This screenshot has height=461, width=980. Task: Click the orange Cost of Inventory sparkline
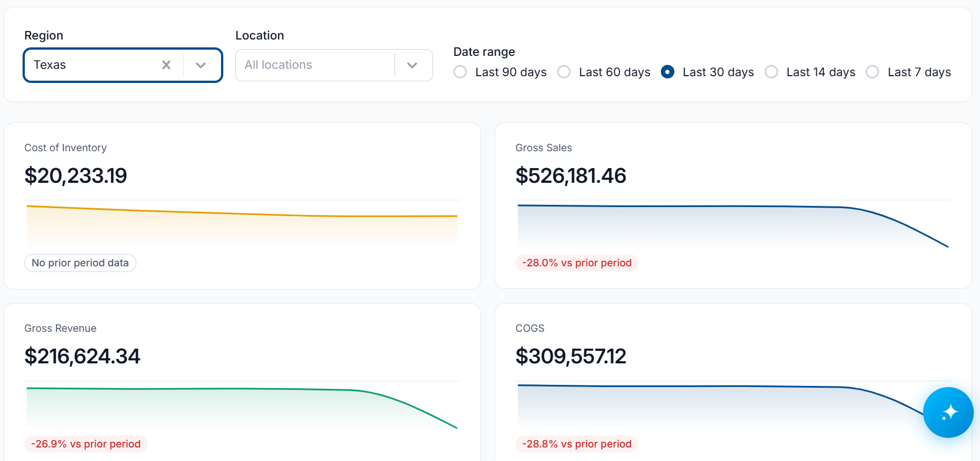pyautogui.click(x=242, y=224)
